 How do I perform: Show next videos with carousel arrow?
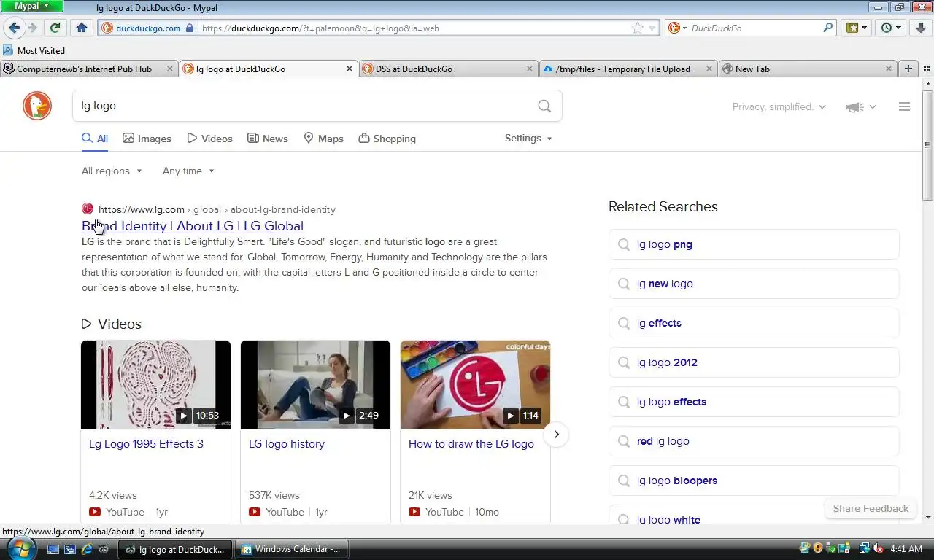pyautogui.click(x=556, y=435)
